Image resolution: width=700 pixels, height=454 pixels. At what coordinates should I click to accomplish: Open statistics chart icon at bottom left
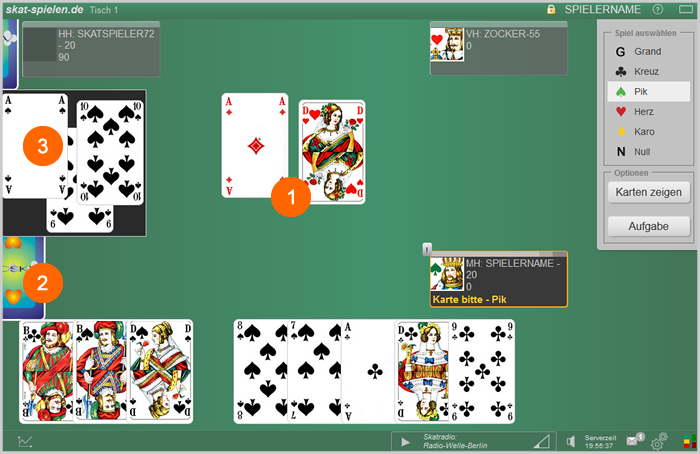click(x=25, y=441)
